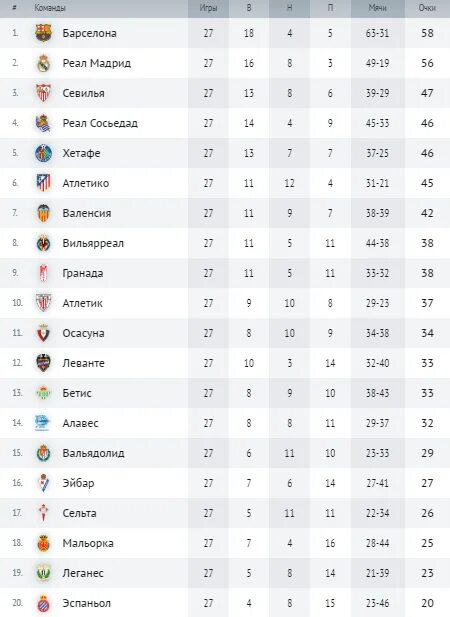Click the Real Madrid club crest
Viewport: 450px width, 617px height.
click(x=43, y=63)
